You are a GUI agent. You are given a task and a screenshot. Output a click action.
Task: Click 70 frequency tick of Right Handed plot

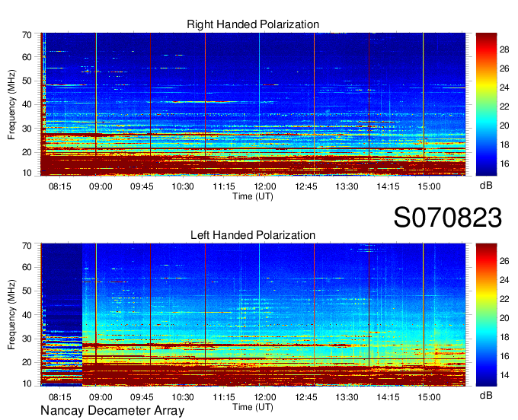pos(27,35)
